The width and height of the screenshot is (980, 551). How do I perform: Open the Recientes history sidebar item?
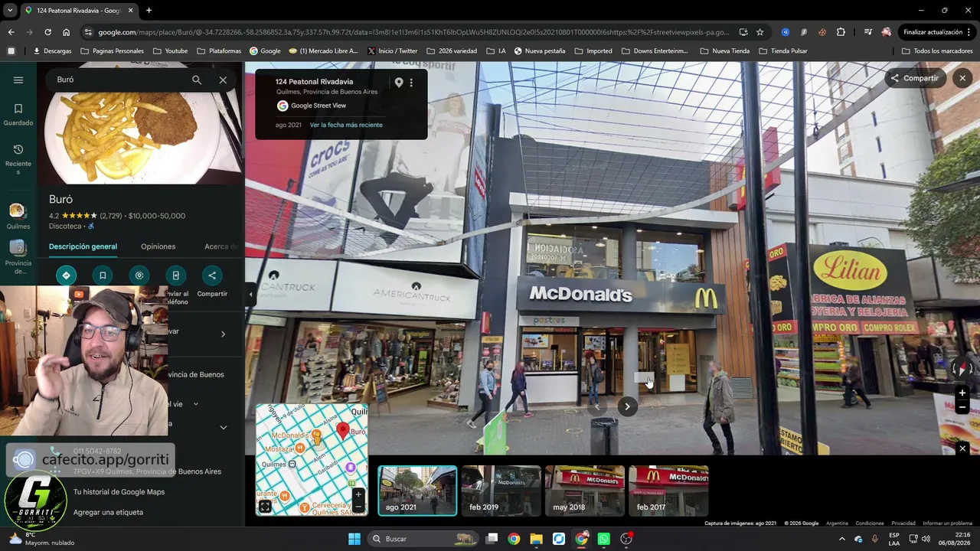(x=18, y=159)
